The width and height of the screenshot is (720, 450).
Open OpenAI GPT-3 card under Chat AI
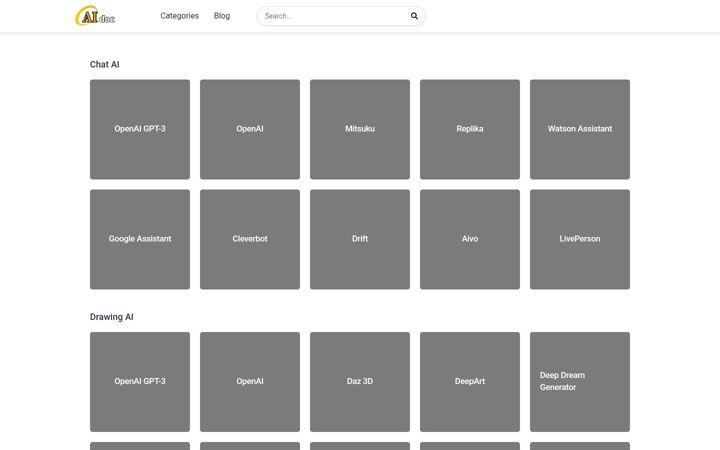click(x=140, y=129)
